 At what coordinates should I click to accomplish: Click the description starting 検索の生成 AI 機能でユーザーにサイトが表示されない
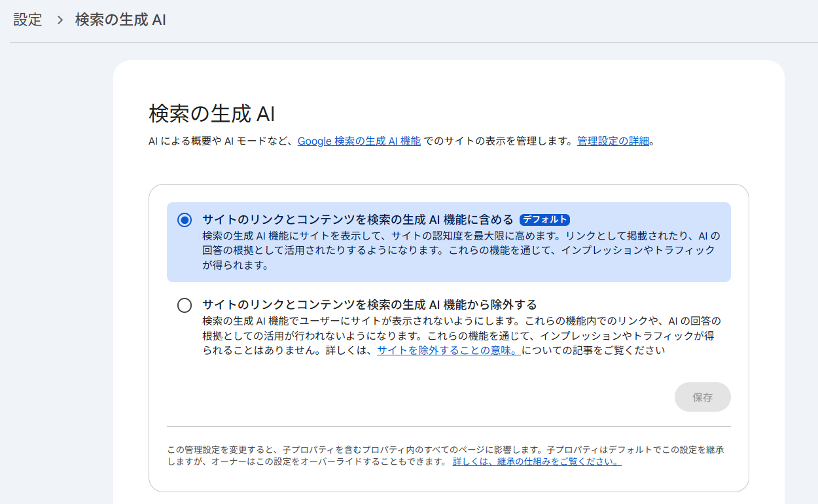pos(461,335)
